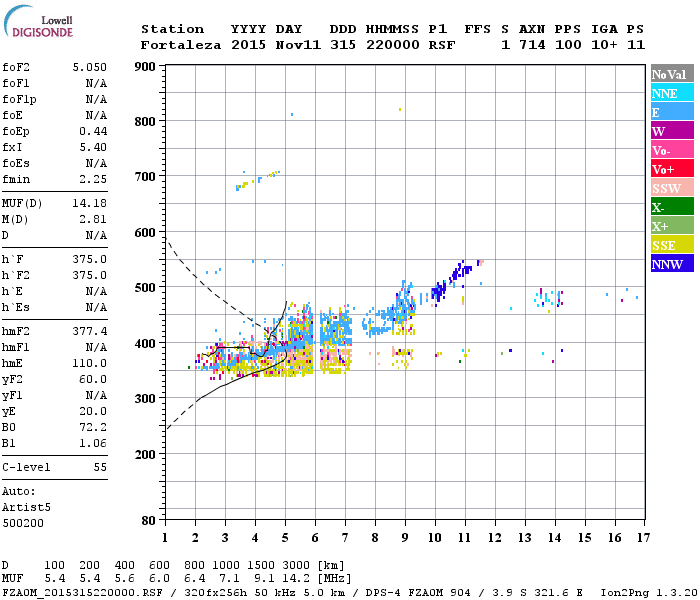Click the 500 km axis label
Image resolution: width=700 pixels, height=600 pixels.
pos(145,288)
